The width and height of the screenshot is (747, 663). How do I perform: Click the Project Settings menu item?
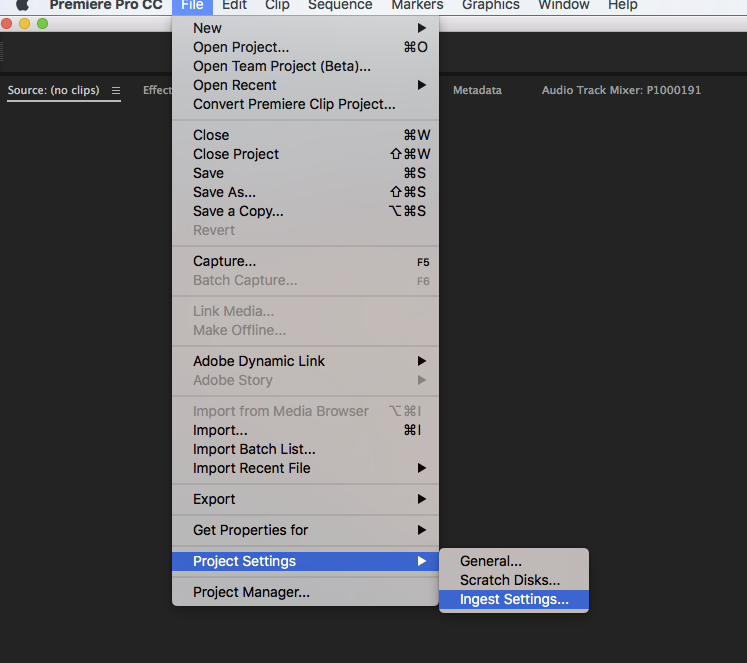305,562
